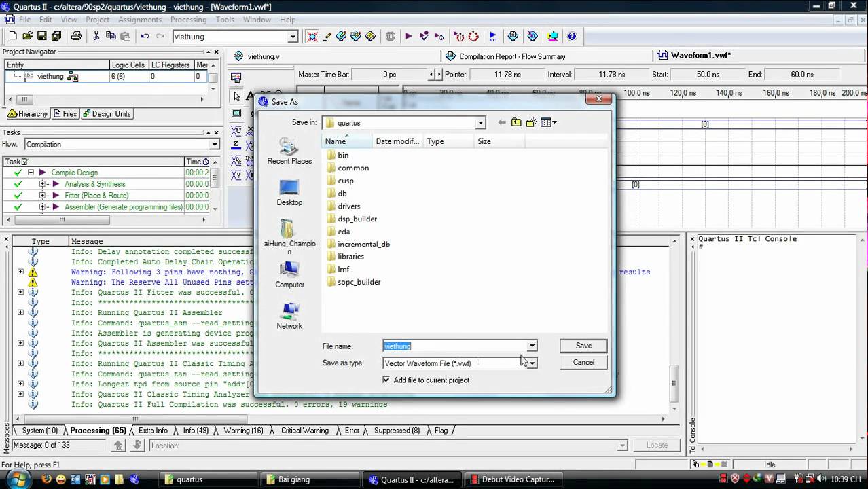868x489 pixels.
Task: Toggle Add file to current project checkbox
Action: [x=386, y=380]
